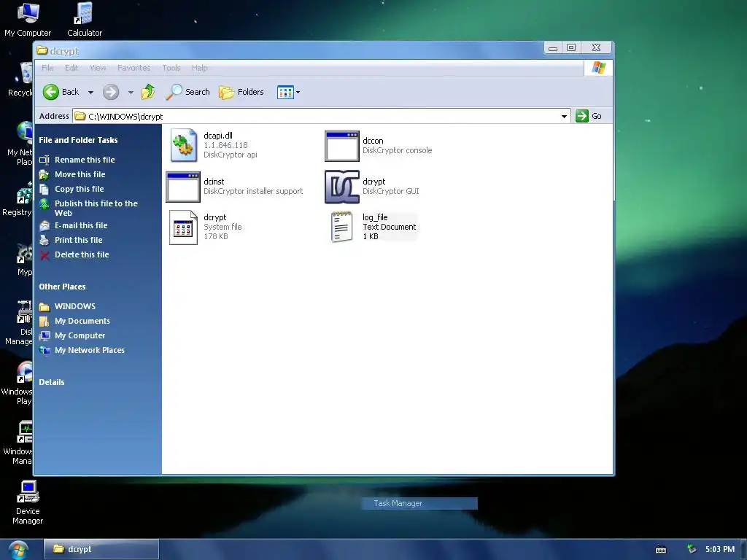
Task: Open the Help menu
Action: (200, 68)
